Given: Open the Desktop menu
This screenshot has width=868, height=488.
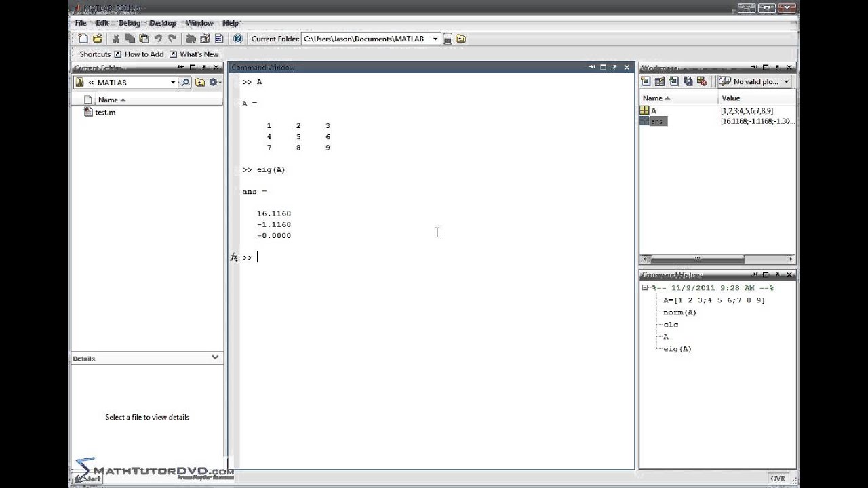Looking at the screenshot, I should pos(163,23).
